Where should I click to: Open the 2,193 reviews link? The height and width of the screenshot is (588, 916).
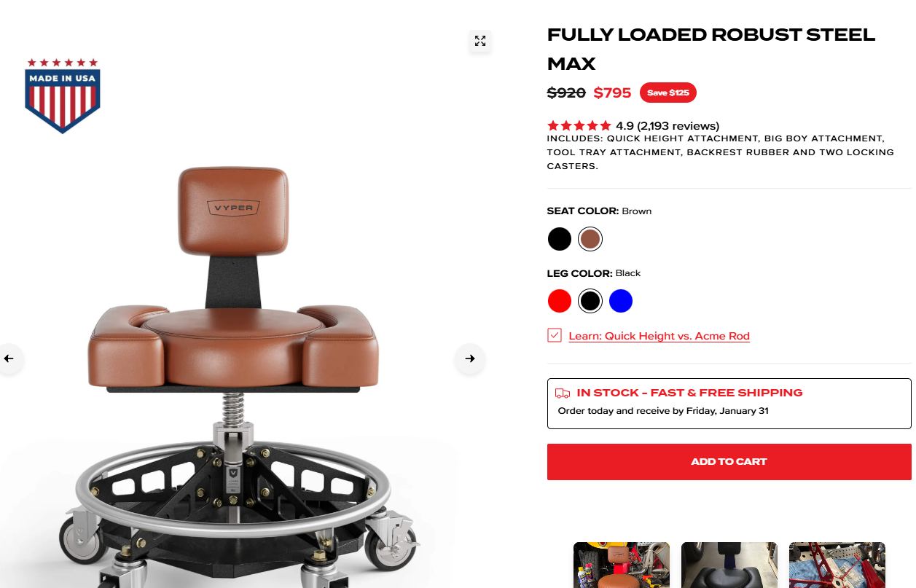pyautogui.click(x=678, y=125)
